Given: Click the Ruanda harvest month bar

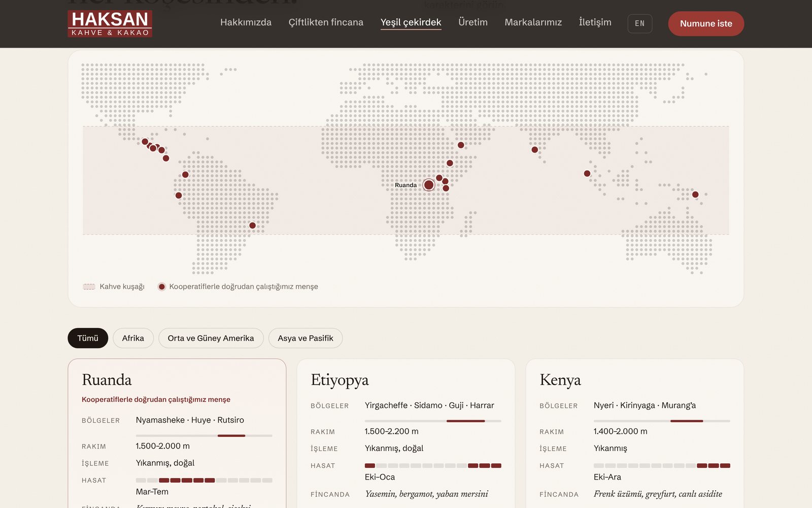Looking at the screenshot, I should (204, 481).
